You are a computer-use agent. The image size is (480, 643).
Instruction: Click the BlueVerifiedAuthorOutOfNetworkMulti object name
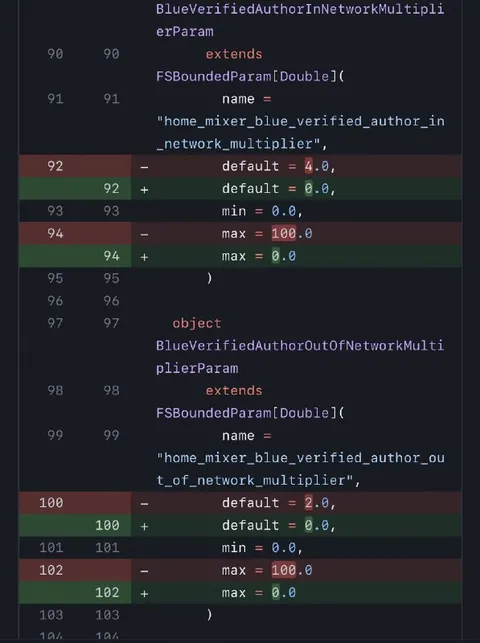point(300,346)
